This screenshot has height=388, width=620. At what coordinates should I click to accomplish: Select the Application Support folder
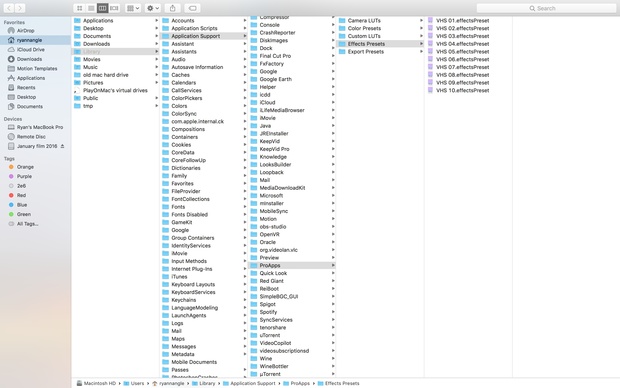(x=204, y=36)
